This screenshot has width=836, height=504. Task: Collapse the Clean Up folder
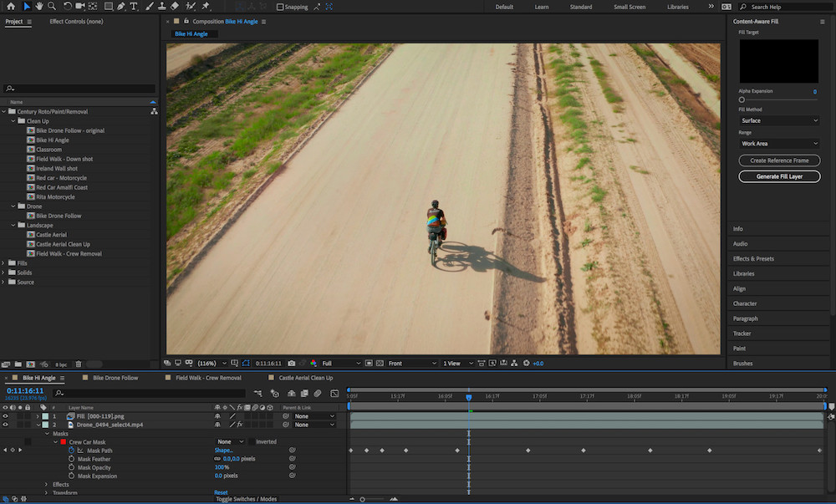click(13, 121)
